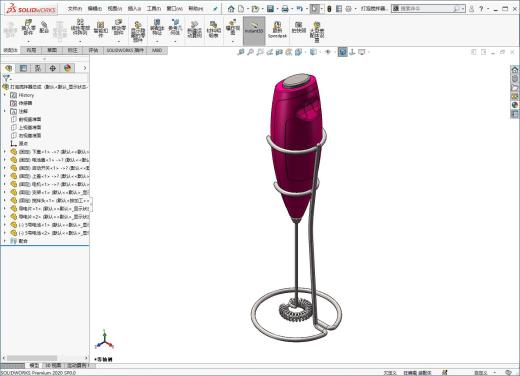The image size is (520, 376).
Task: Click the Undo icon
Action: [299, 9]
